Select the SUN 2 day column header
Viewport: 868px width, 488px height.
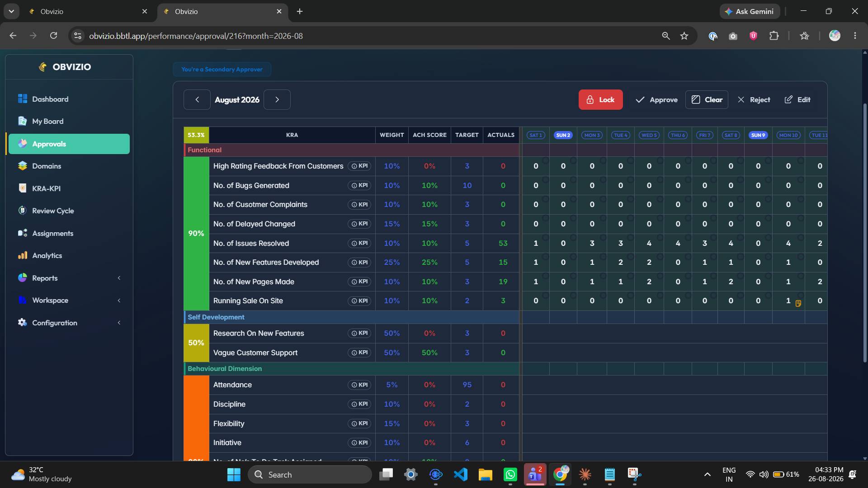coord(563,135)
